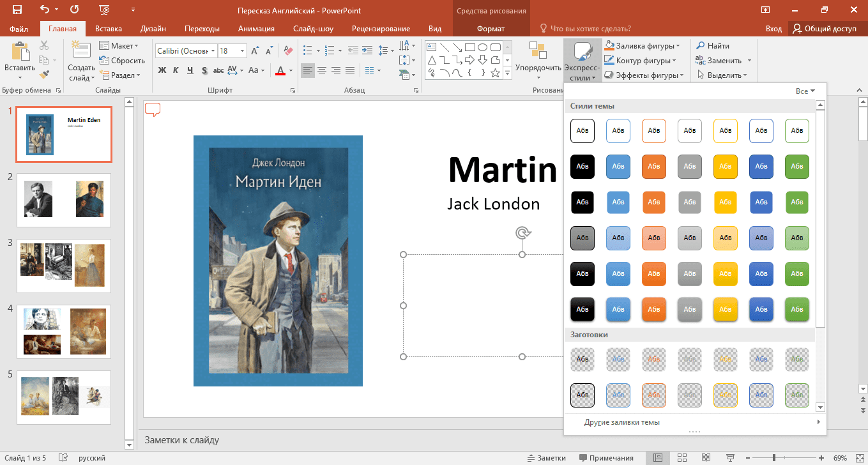868x465 pixels.
Task: Expand the Раздел section dropdown
Action: (x=119, y=75)
